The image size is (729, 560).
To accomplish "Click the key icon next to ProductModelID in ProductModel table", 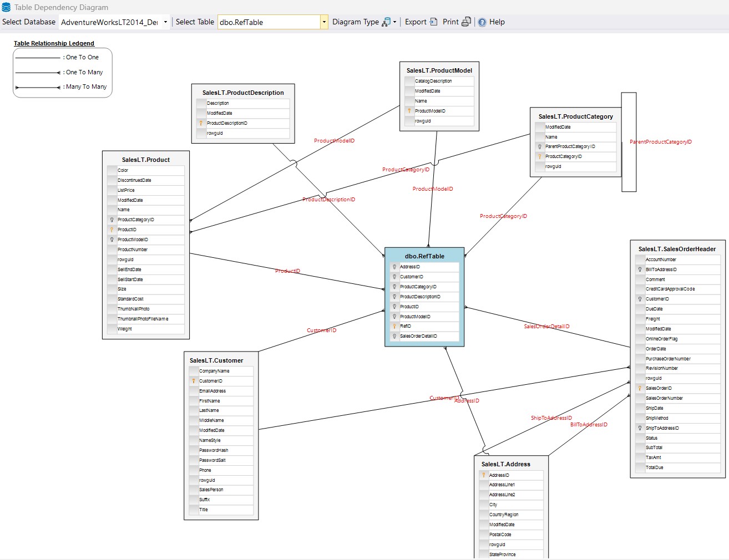I will point(409,111).
